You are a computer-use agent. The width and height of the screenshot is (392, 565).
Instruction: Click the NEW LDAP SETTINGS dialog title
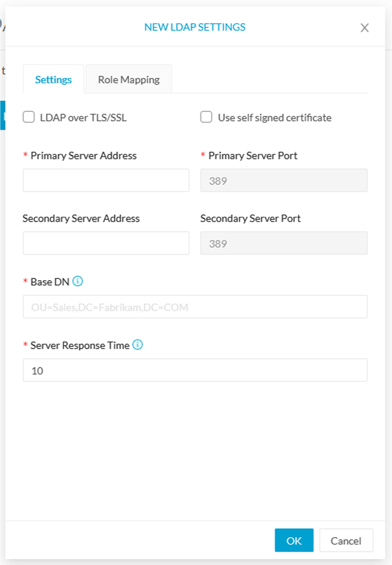click(x=195, y=27)
